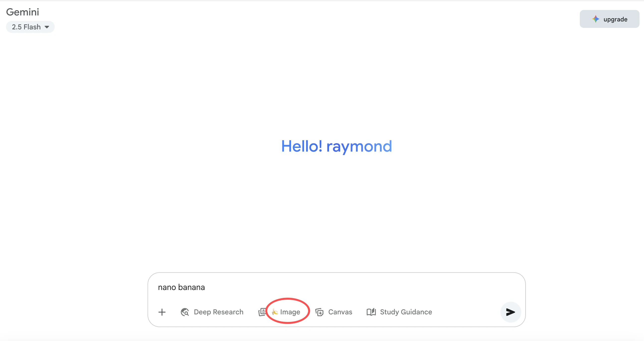Select the Deep Research tool
This screenshot has width=644, height=341.
tap(212, 312)
